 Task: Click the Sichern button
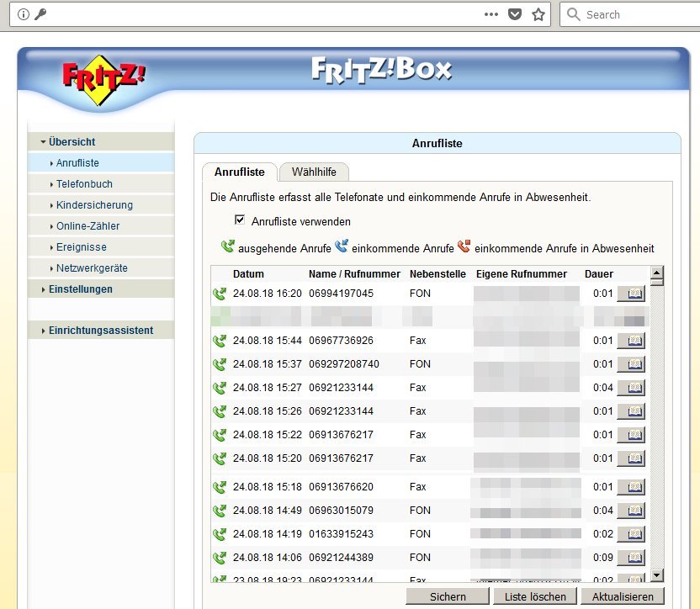[x=448, y=597]
